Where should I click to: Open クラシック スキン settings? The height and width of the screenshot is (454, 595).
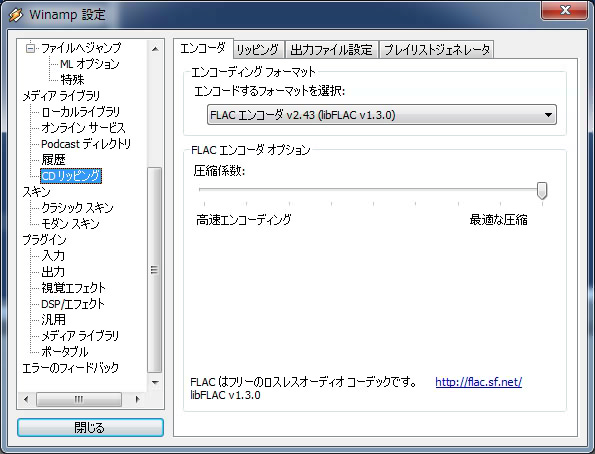click(x=77, y=208)
